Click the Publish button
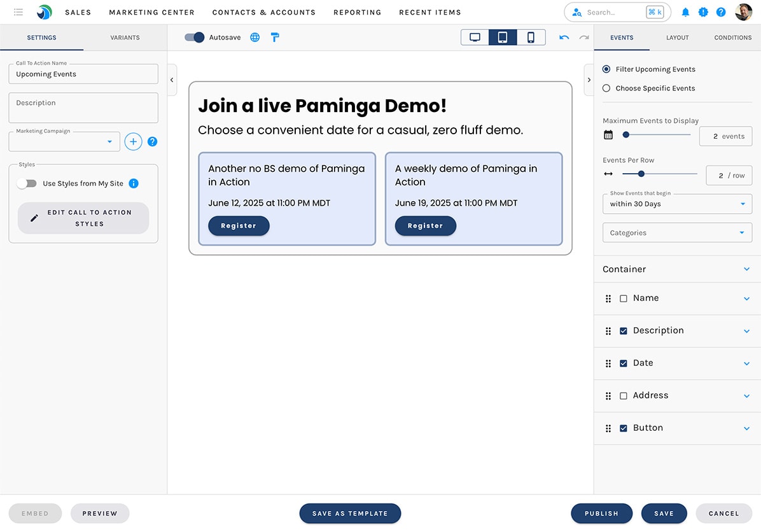Screen dimensions: 761x532 tap(601, 513)
